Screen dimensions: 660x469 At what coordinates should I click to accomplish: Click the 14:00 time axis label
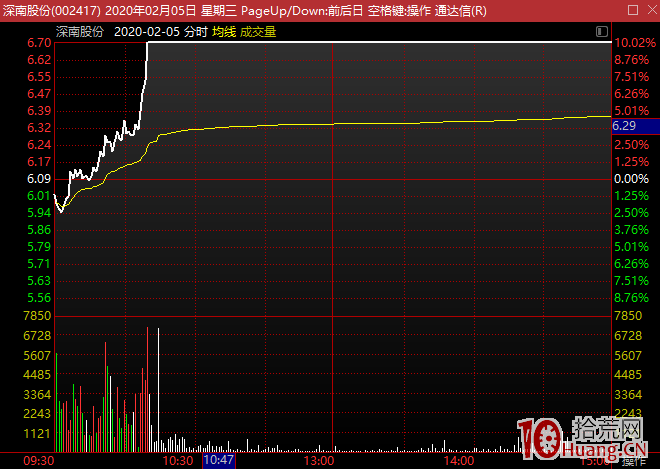pyautogui.click(x=459, y=461)
